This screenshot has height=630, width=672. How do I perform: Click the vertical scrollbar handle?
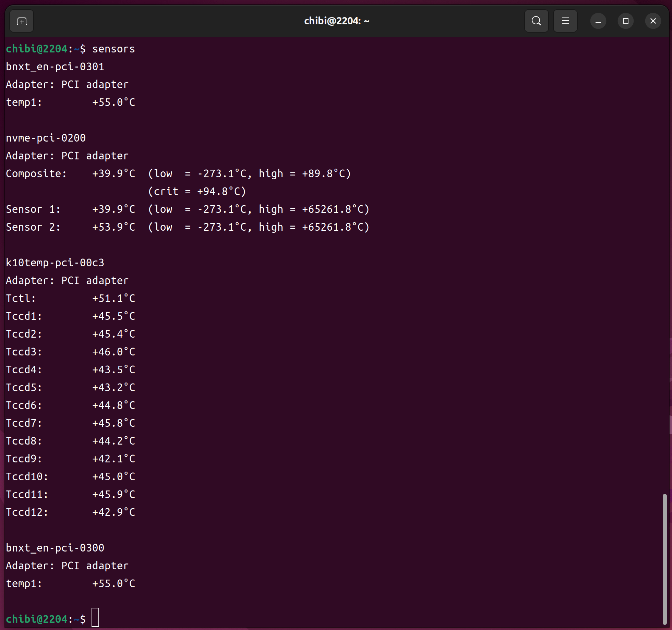coord(664,559)
